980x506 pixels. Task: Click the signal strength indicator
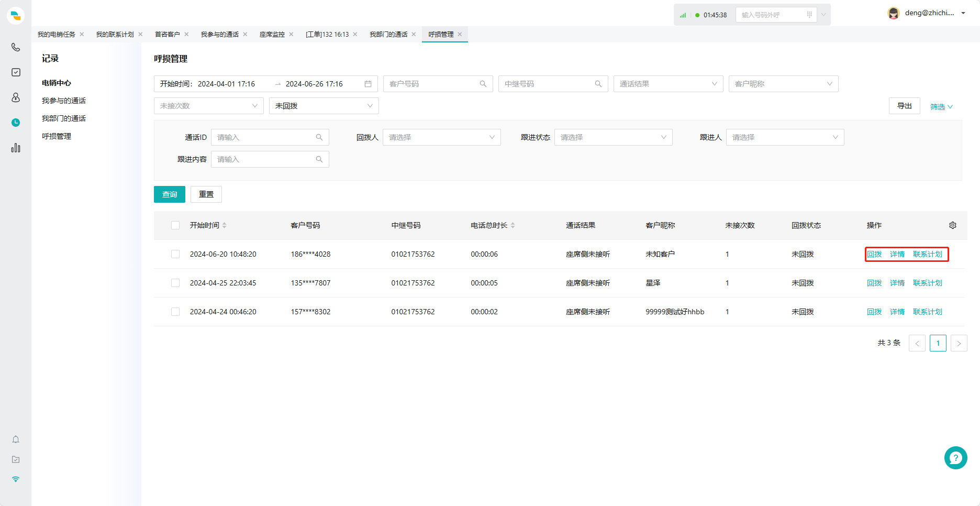tap(683, 15)
